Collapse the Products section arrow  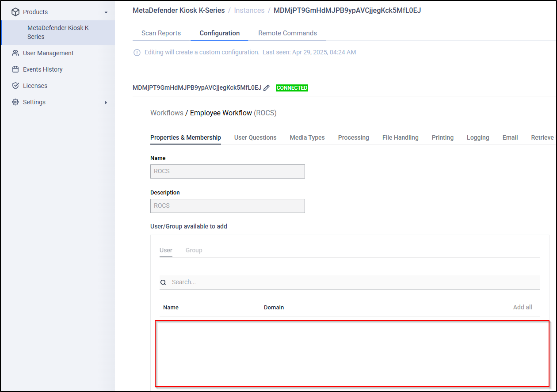point(106,12)
